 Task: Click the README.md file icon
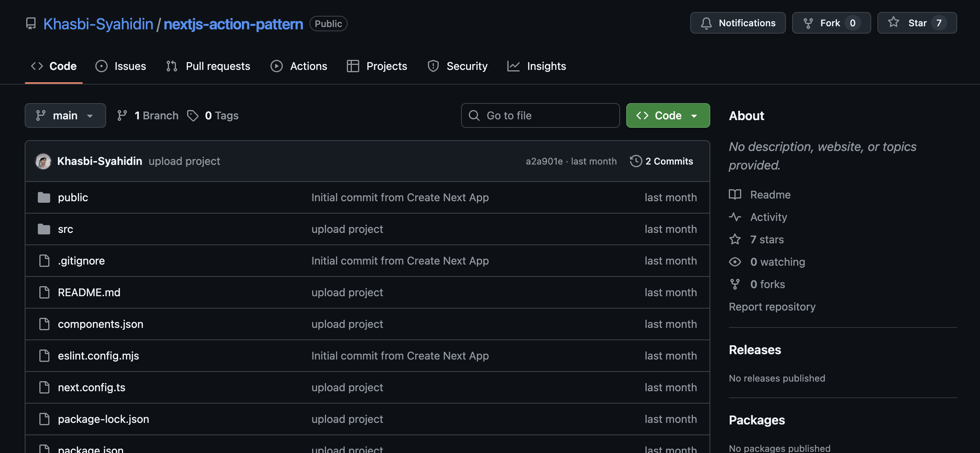(44, 292)
